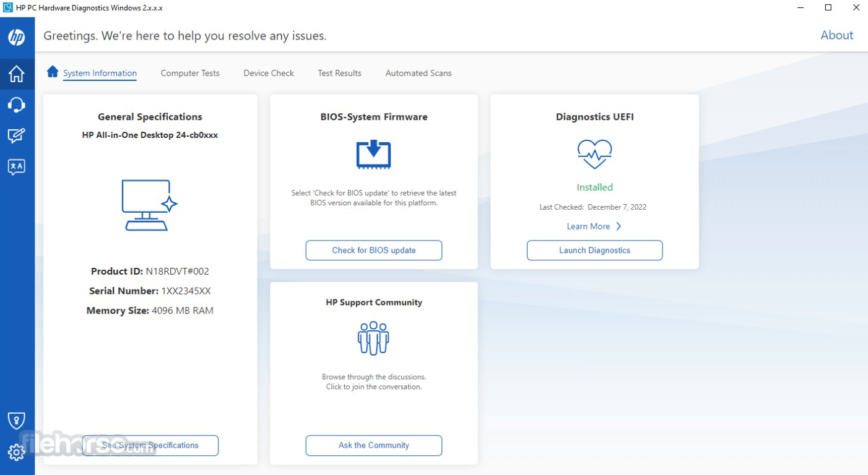Click the Ask the Community button

point(374,445)
